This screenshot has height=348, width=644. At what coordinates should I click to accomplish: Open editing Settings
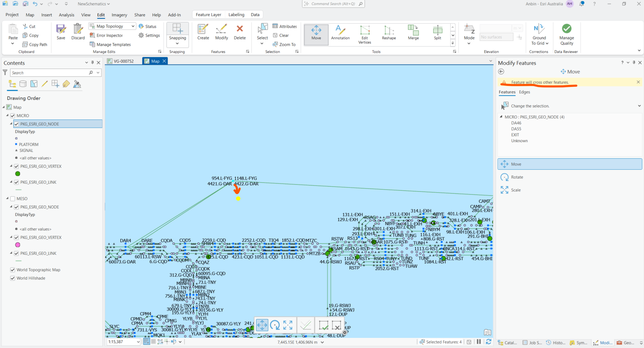[149, 35]
